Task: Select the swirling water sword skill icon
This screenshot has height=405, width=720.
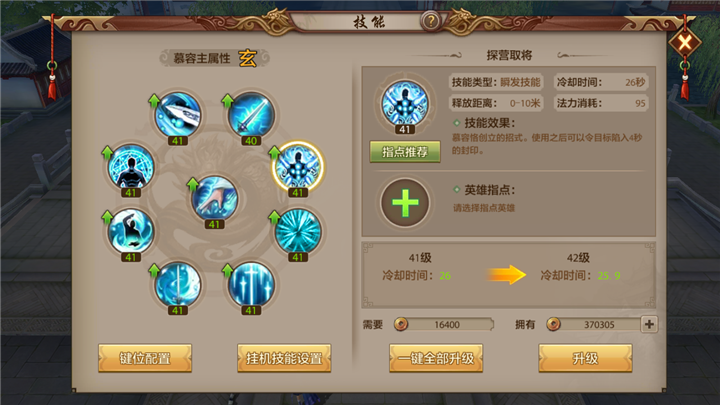Action: tap(178, 284)
